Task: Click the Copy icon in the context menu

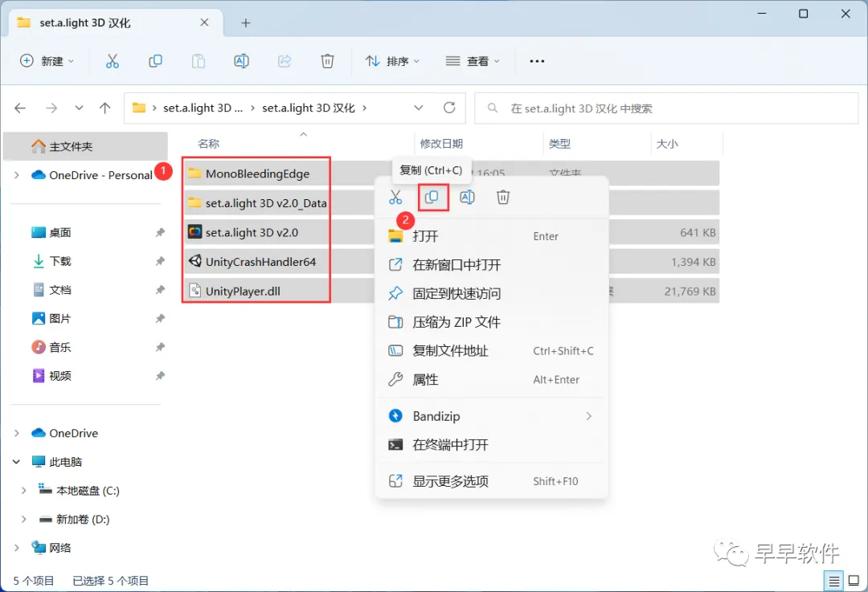Action: point(432,197)
